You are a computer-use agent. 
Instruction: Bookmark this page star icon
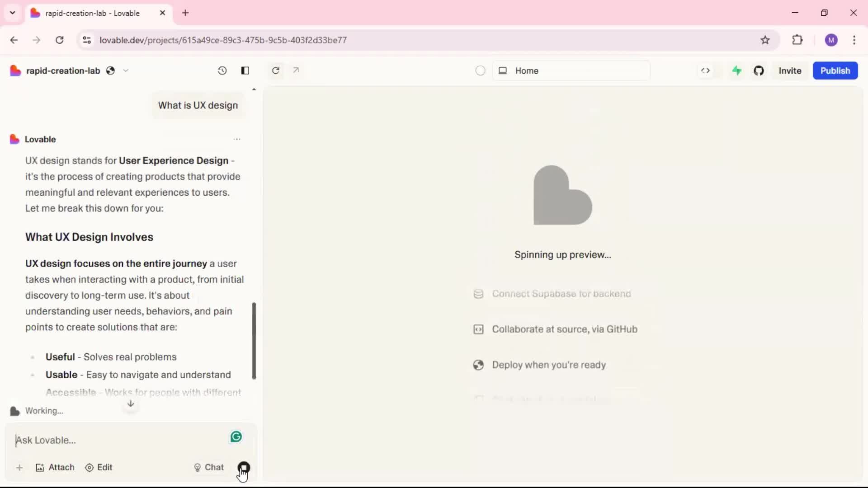click(765, 40)
